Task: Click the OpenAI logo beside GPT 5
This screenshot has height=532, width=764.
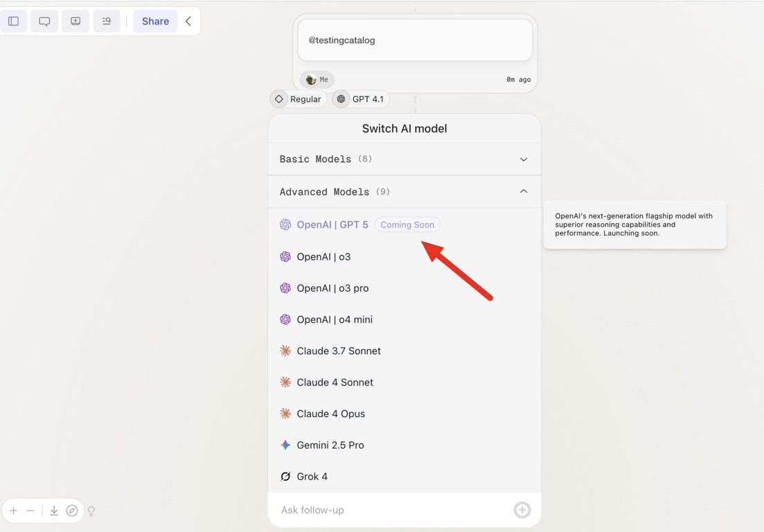Action: [x=285, y=224]
